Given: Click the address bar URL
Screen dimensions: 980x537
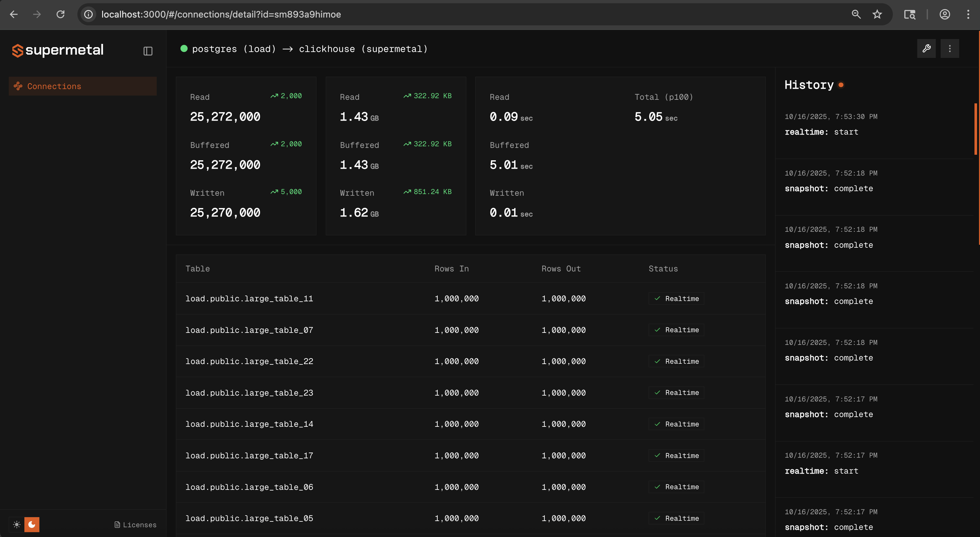Looking at the screenshot, I should (x=221, y=14).
